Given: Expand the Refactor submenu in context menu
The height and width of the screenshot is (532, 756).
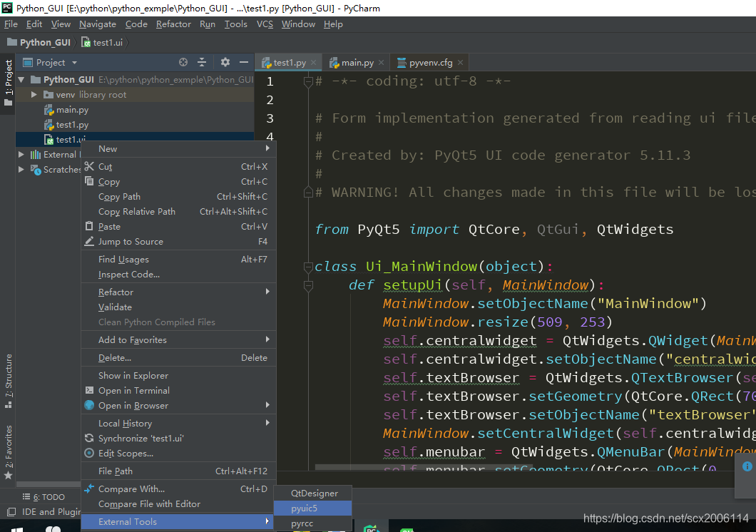Looking at the screenshot, I should tap(178, 292).
